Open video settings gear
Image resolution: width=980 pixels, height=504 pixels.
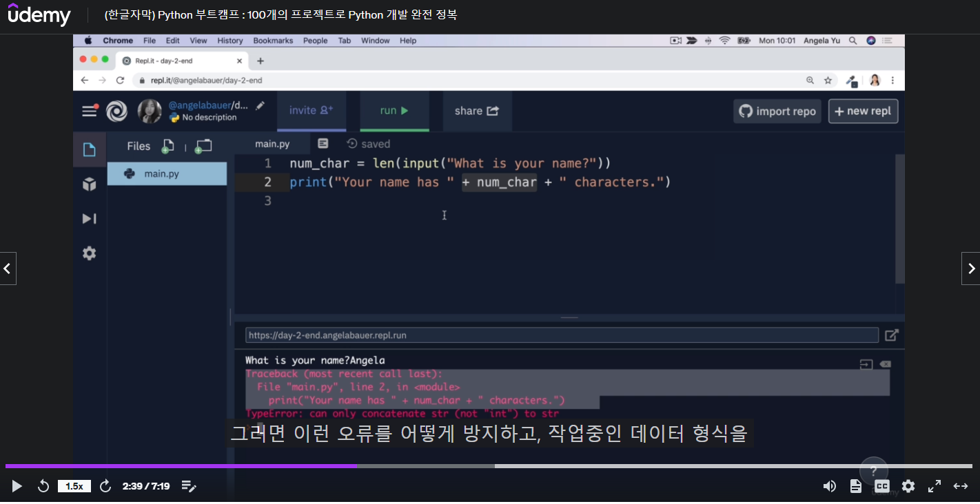[x=908, y=486]
